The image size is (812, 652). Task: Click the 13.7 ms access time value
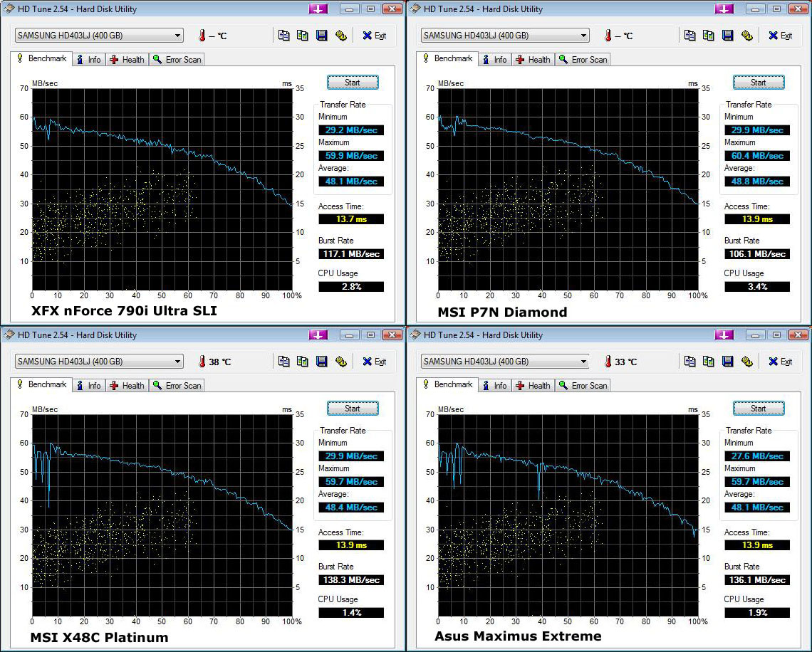351,219
